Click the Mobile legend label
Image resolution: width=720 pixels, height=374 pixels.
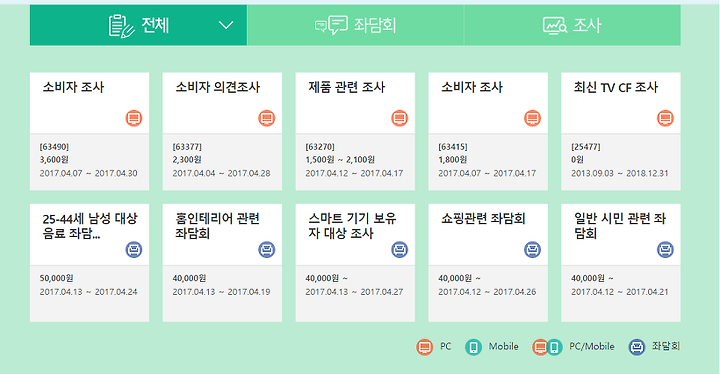coord(503,346)
